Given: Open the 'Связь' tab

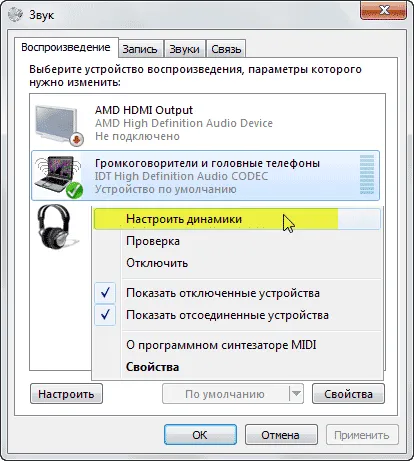Looking at the screenshot, I should pos(226,49).
